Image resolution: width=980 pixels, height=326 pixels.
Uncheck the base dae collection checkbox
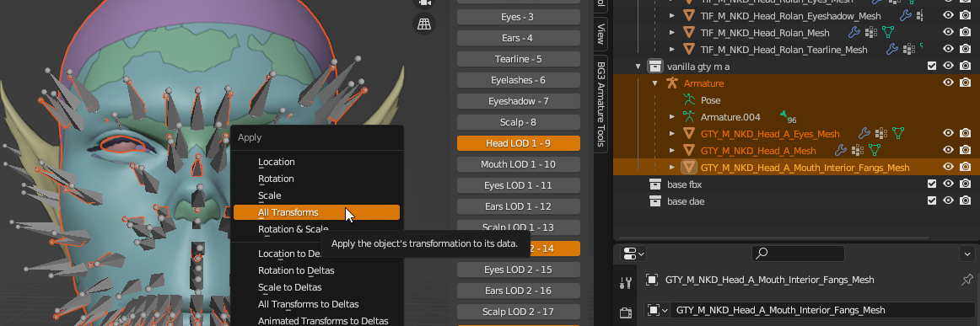tap(932, 201)
